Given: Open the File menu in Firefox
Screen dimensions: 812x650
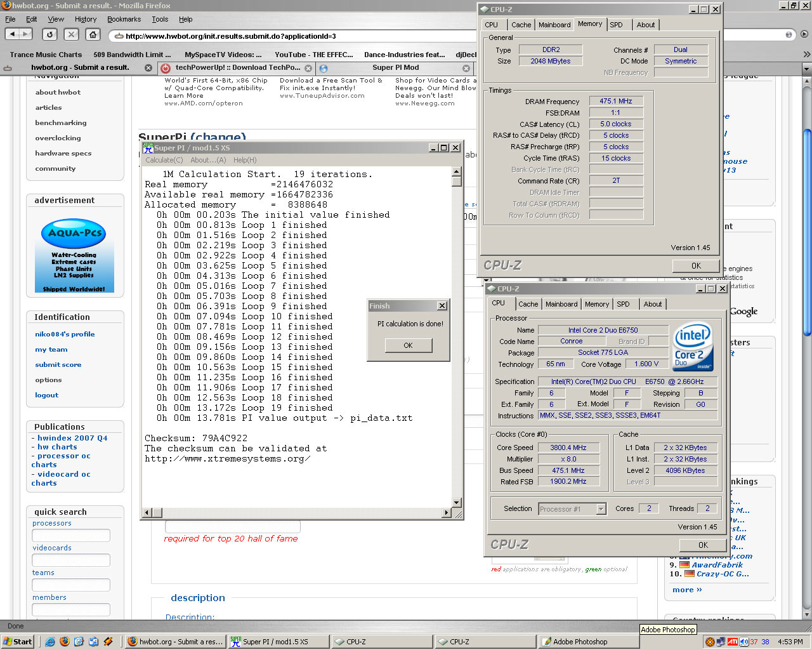Looking at the screenshot, I should click(x=10, y=19).
